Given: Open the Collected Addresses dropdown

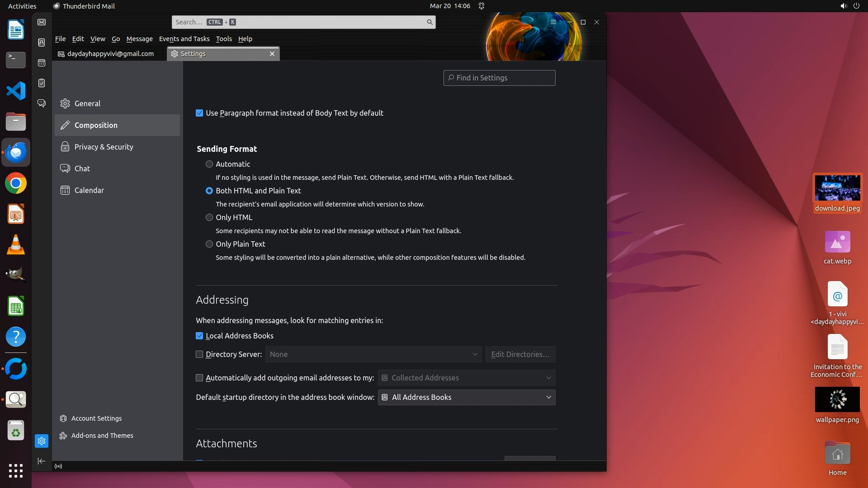Looking at the screenshot, I should coord(467,378).
